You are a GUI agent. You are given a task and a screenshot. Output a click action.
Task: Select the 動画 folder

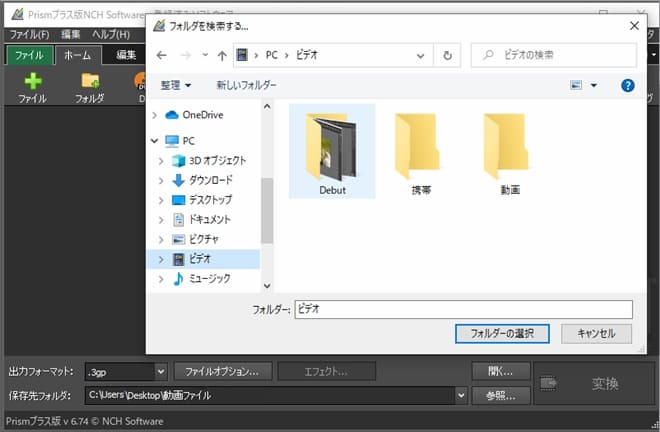click(510, 152)
